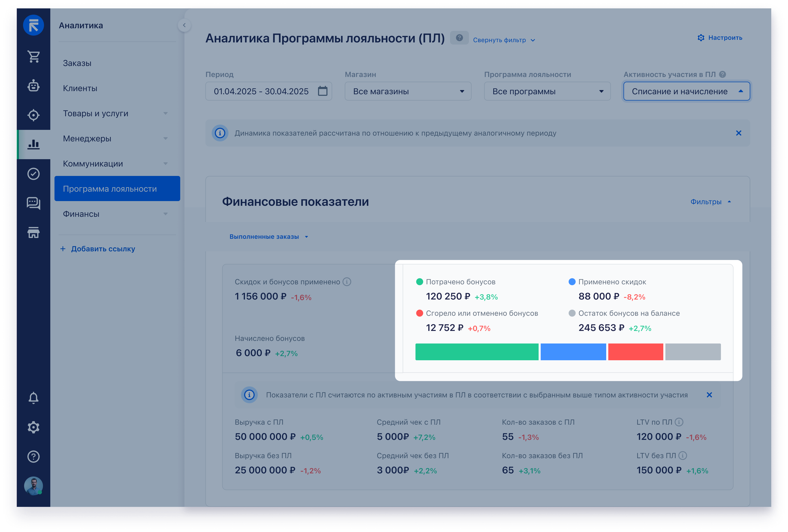Click Средний чек с ПЛ value 5 000₽
Image resolution: width=788 pixels, height=532 pixels.
point(393,436)
